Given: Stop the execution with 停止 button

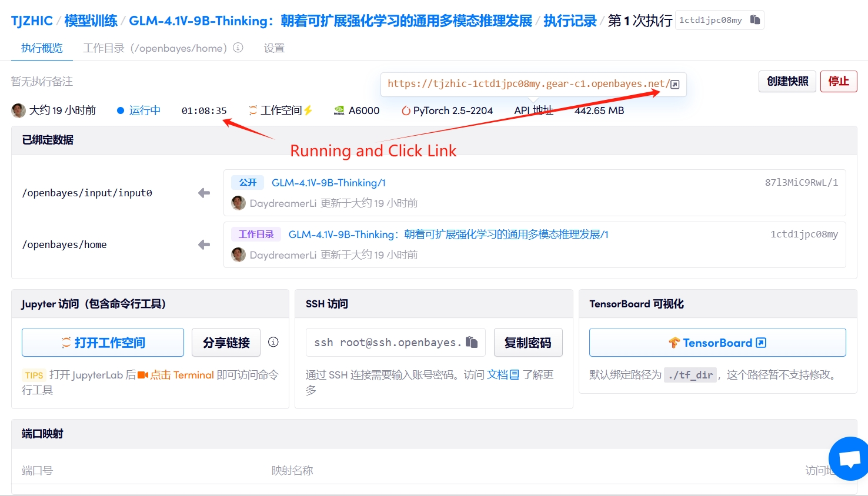Looking at the screenshot, I should (x=838, y=81).
